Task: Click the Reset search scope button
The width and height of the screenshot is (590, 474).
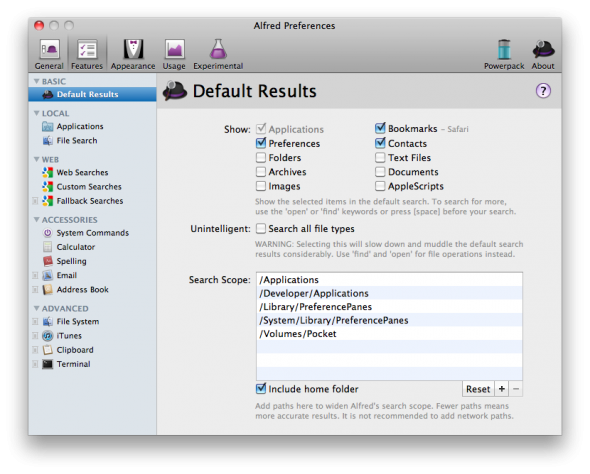Action: click(x=478, y=389)
